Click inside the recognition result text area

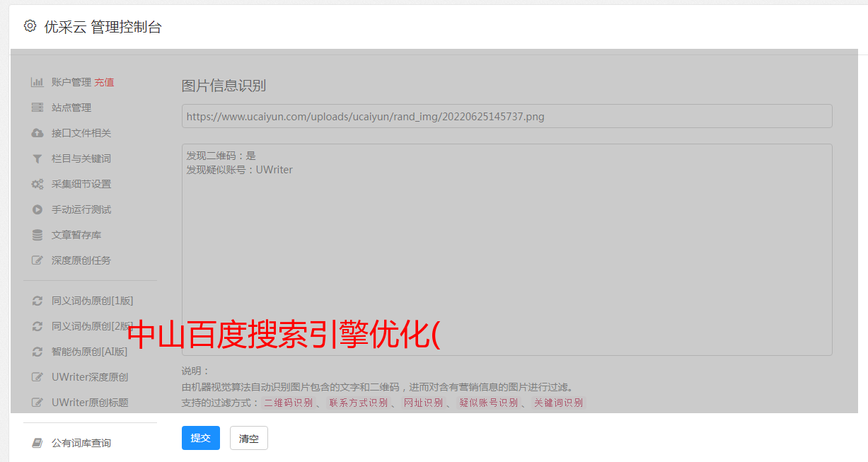click(x=507, y=249)
